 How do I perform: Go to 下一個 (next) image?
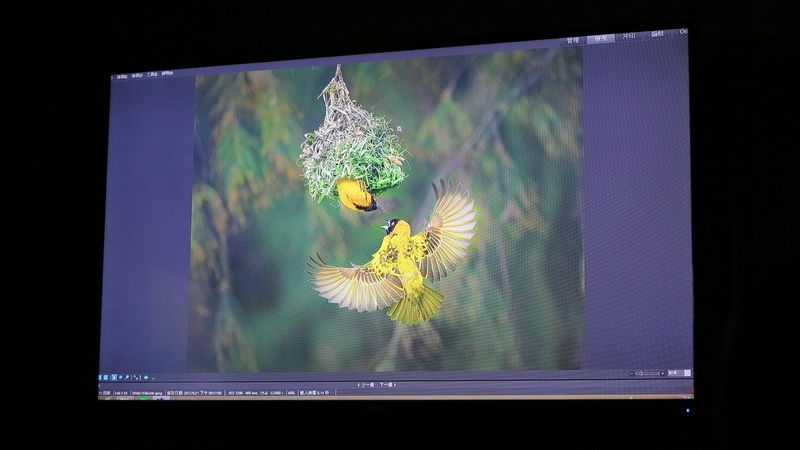pos(388,385)
